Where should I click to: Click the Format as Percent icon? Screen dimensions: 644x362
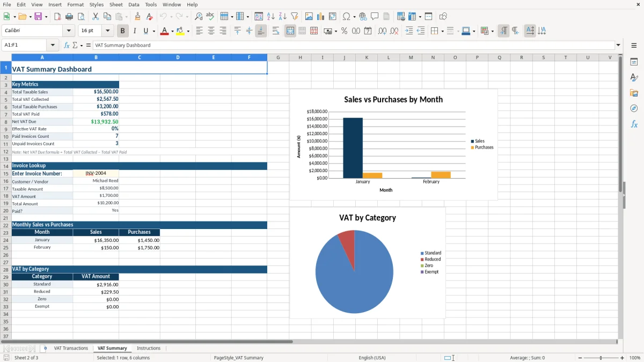(x=345, y=31)
